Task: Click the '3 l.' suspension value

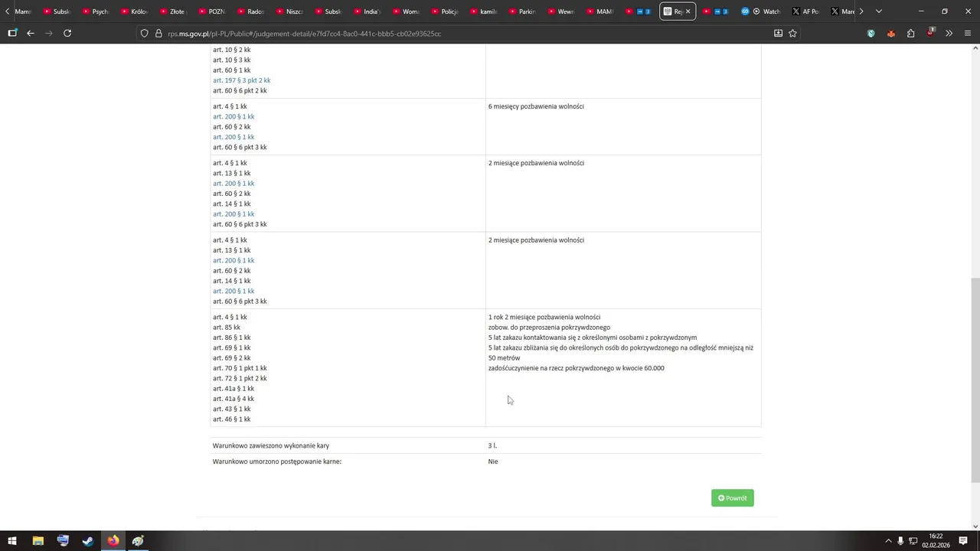Action: (x=492, y=445)
